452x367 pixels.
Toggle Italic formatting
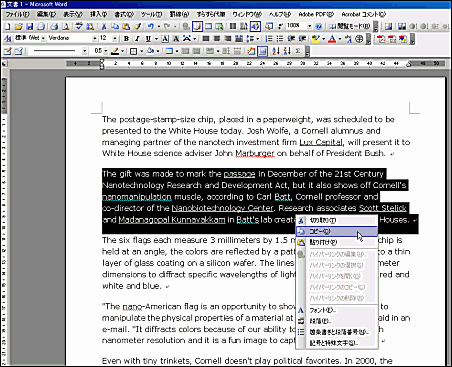[x=137, y=39]
